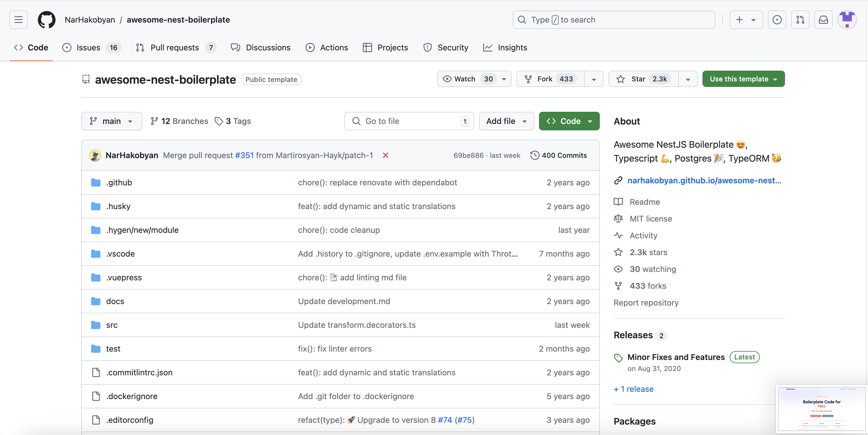Open the Security tab
The image size is (868, 435).
[446, 47]
